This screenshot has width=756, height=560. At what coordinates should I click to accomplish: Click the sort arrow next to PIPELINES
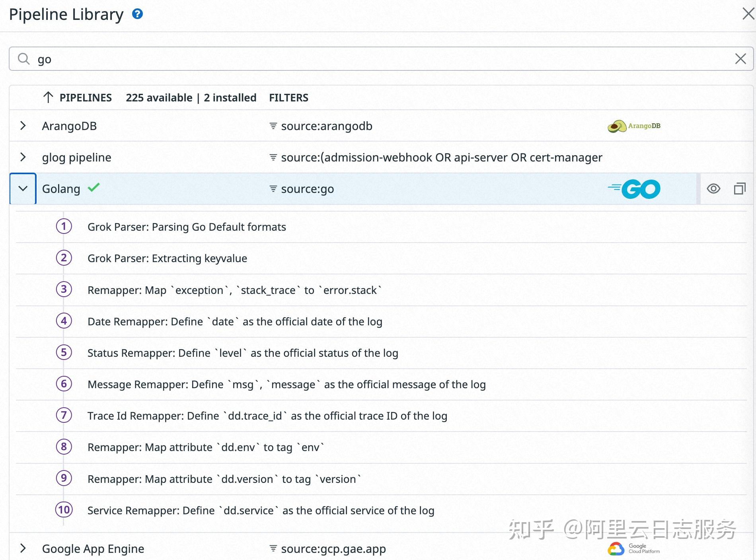48,97
